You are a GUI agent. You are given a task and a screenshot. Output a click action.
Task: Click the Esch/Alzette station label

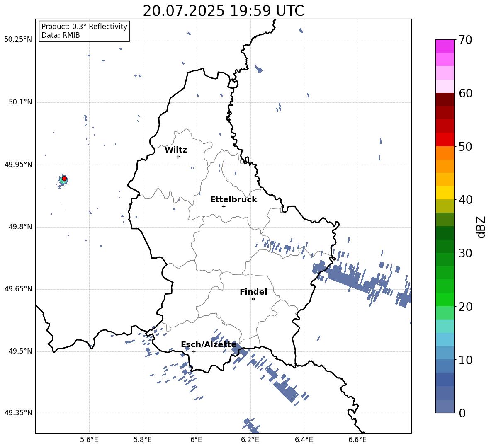coord(209,344)
